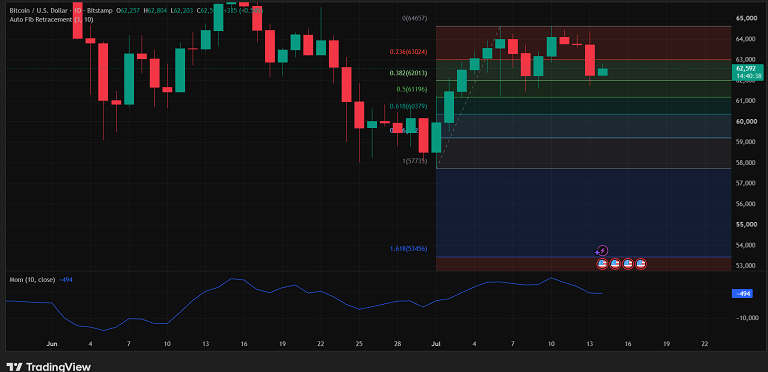Select the Mom (10, close) indicator legend
Screen dimensions: 768x372
pos(32,279)
